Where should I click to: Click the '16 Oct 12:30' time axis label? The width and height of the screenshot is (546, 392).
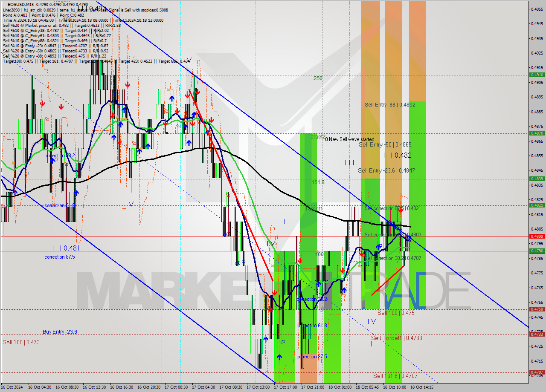click(x=94, y=387)
